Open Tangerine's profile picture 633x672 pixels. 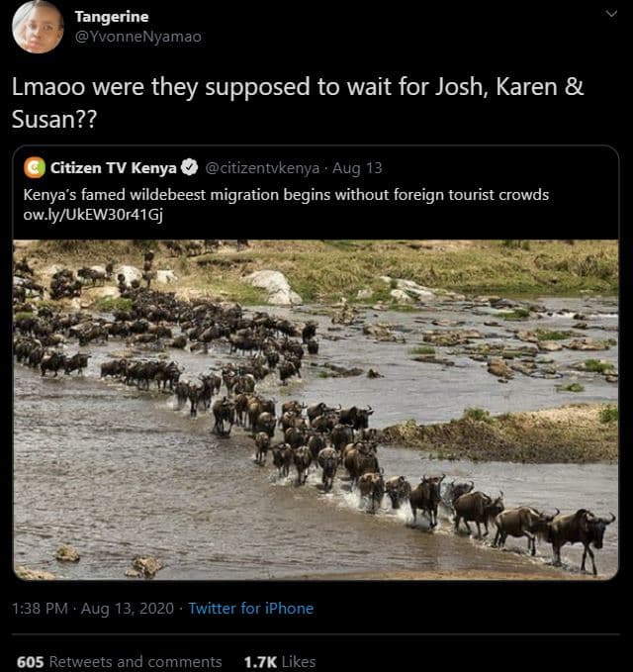pyautogui.click(x=38, y=27)
